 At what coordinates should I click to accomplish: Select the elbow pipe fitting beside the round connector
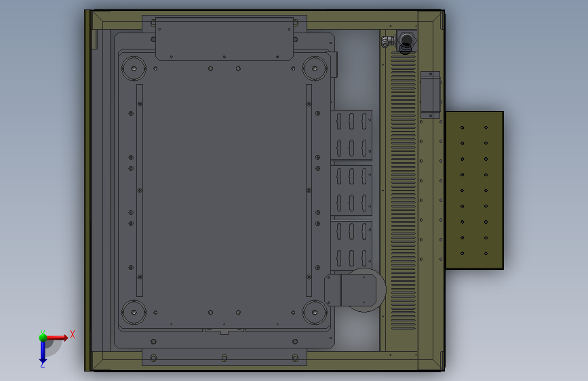click(387, 41)
